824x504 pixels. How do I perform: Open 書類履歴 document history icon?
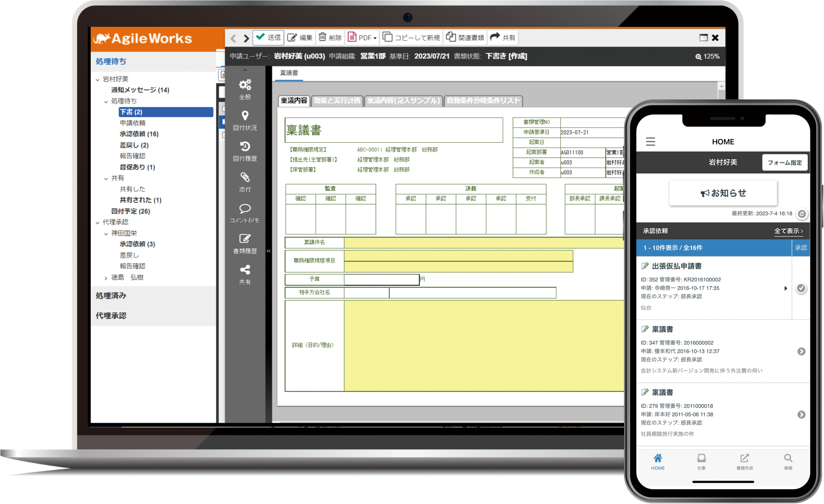pyautogui.click(x=245, y=239)
